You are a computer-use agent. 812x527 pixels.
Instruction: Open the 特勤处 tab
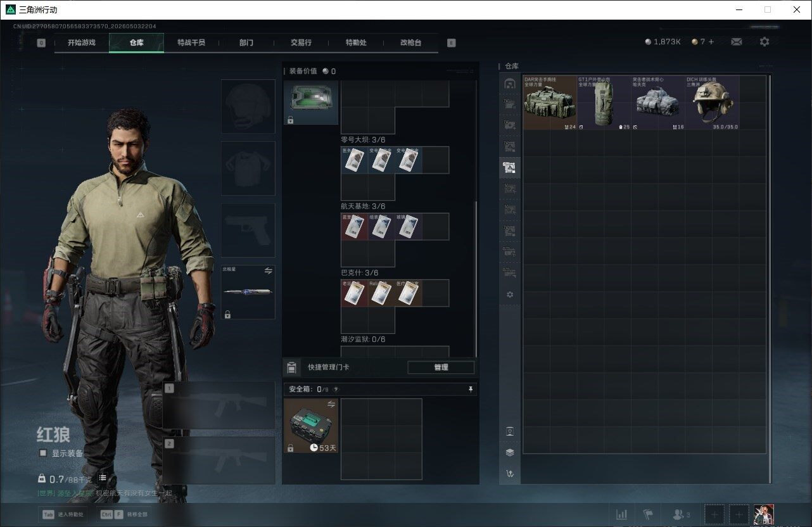click(x=356, y=42)
